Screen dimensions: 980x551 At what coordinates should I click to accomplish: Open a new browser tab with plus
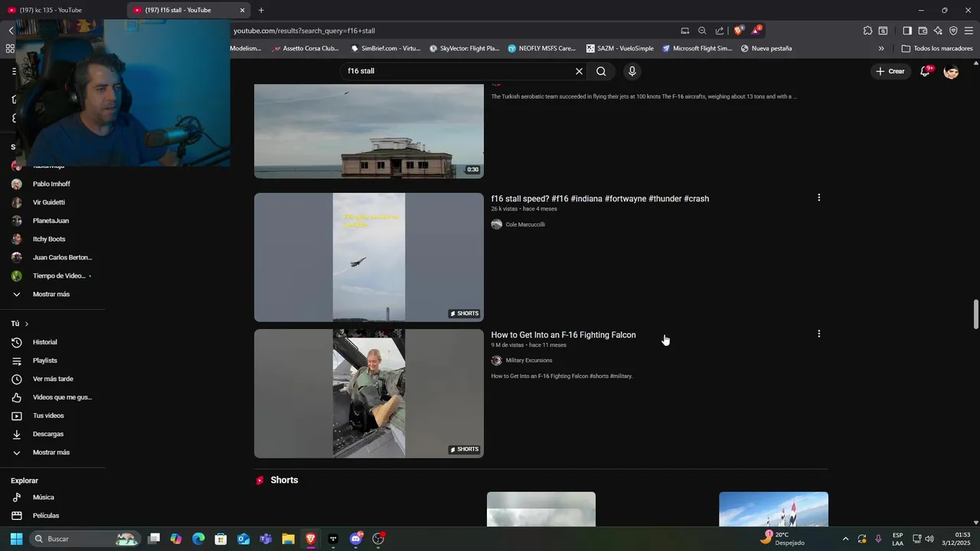261,10
